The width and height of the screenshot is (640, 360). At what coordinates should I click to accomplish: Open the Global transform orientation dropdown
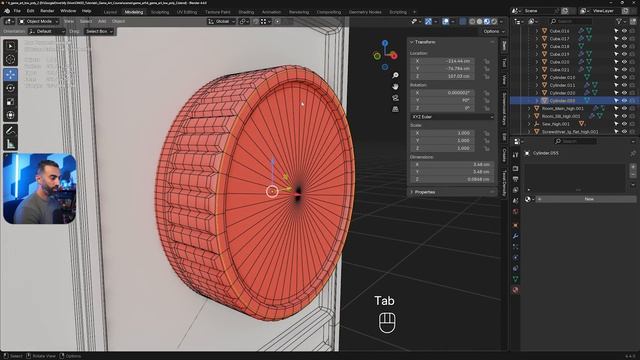(x=222, y=21)
